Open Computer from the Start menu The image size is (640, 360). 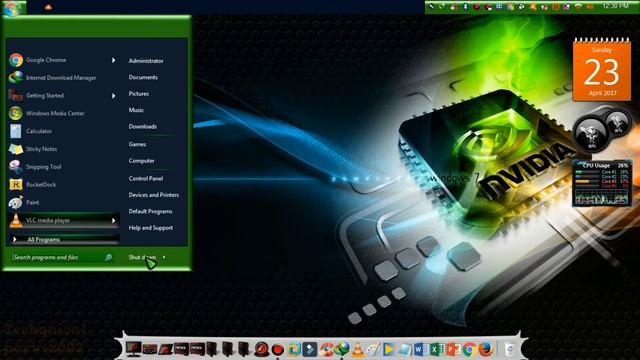141,161
